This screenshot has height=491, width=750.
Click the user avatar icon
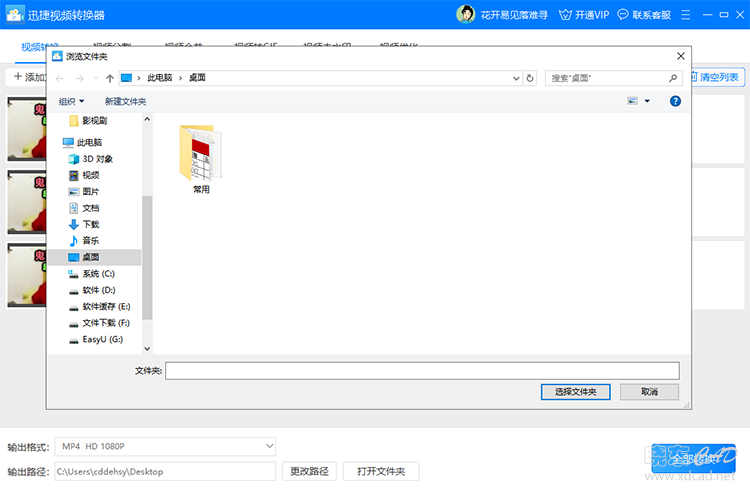click(465, 14)
